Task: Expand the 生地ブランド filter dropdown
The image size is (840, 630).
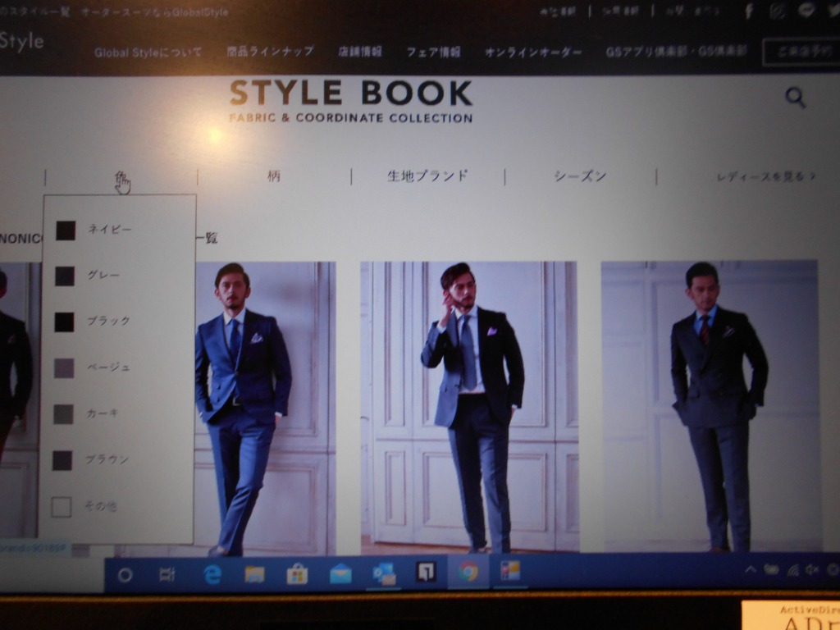Action: click(x=427, y=176)
